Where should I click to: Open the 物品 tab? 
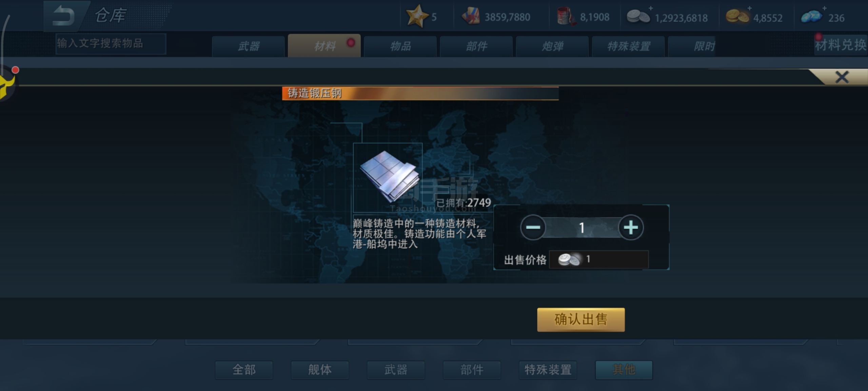coord(400,46)
